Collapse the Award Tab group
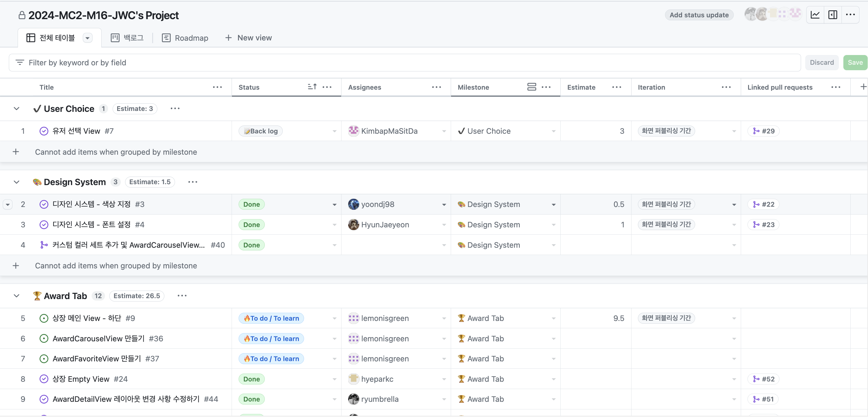The image size is (868, 417). pos(16,296)
